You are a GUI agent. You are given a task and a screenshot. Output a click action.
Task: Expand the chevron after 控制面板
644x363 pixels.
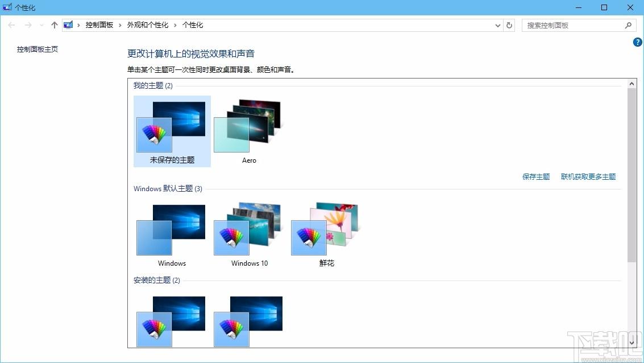(120, 25)
